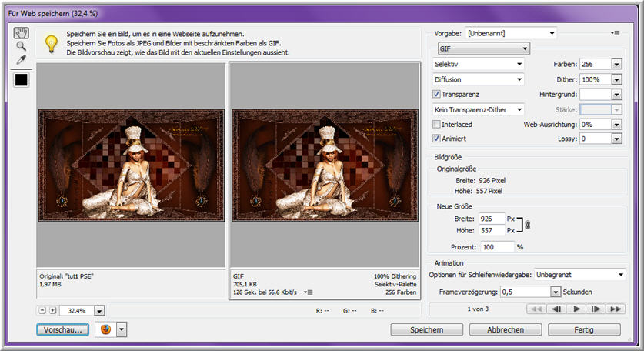This screenshot has height=351, width=644.
Task: Open the preset options menu icon
Action: (x=615, y=33)
